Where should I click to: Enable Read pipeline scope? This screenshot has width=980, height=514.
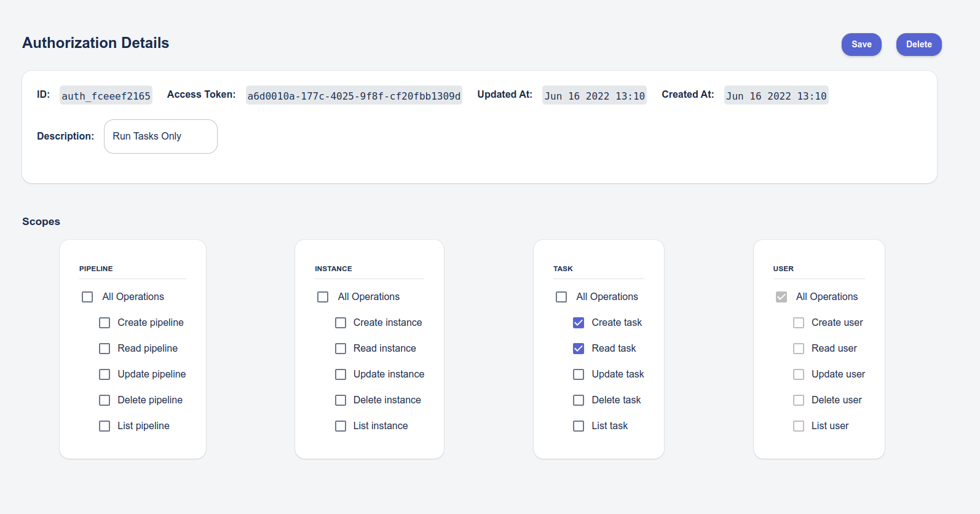point(105,349)
